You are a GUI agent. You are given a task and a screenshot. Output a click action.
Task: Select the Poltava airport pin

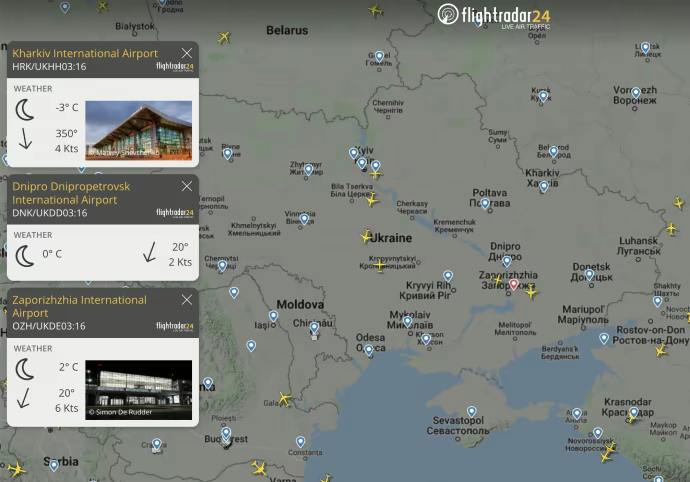(x=485, y=202)
